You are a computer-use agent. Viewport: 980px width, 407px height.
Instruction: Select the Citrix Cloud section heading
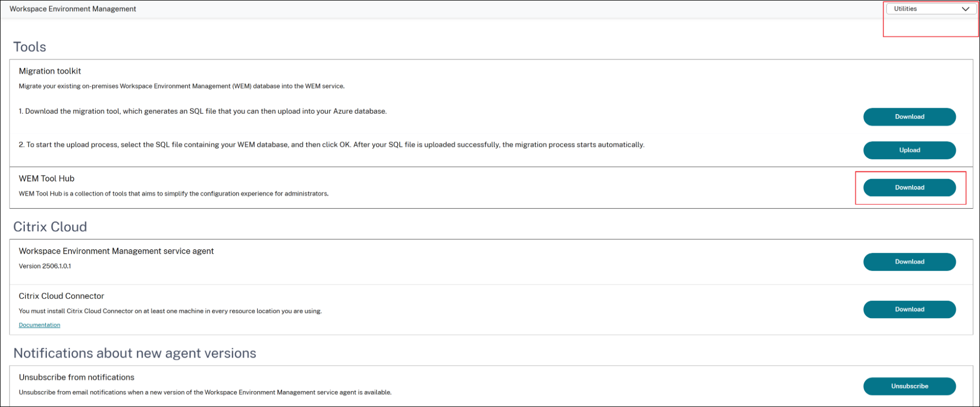50,227
